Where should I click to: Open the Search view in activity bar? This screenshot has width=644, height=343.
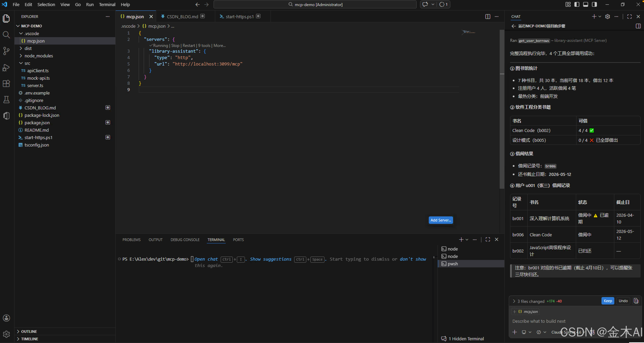6,35
